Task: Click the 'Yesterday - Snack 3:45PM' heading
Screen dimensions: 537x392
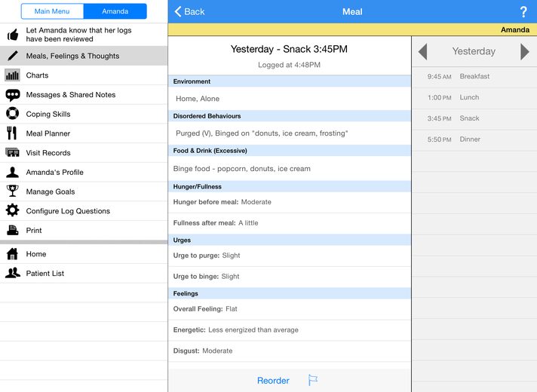Action: (x=289, y=49)
